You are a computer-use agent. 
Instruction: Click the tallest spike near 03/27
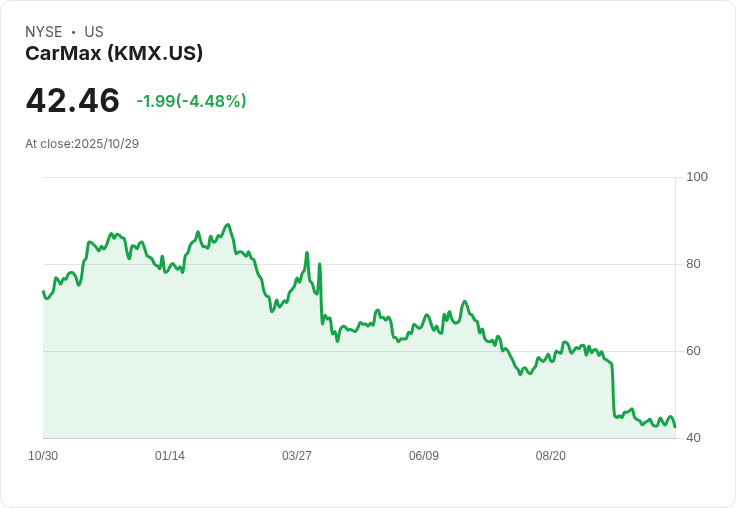pos(307,253)
